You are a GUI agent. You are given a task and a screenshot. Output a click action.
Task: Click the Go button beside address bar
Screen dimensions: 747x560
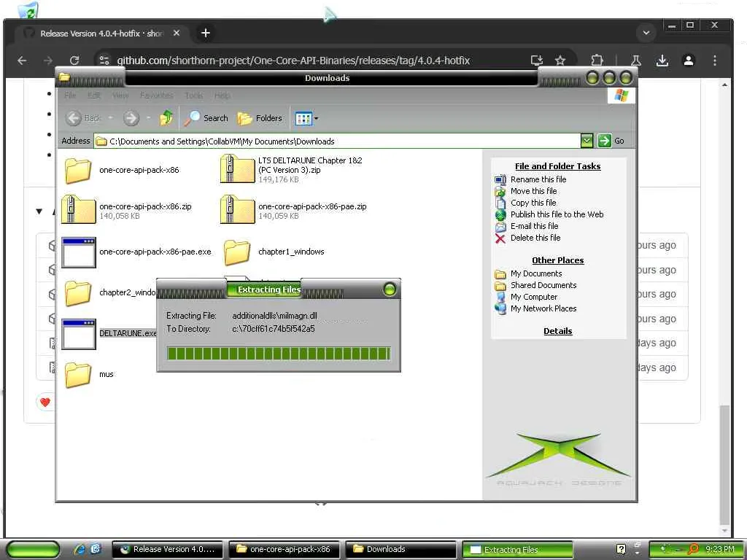(611, 141)
